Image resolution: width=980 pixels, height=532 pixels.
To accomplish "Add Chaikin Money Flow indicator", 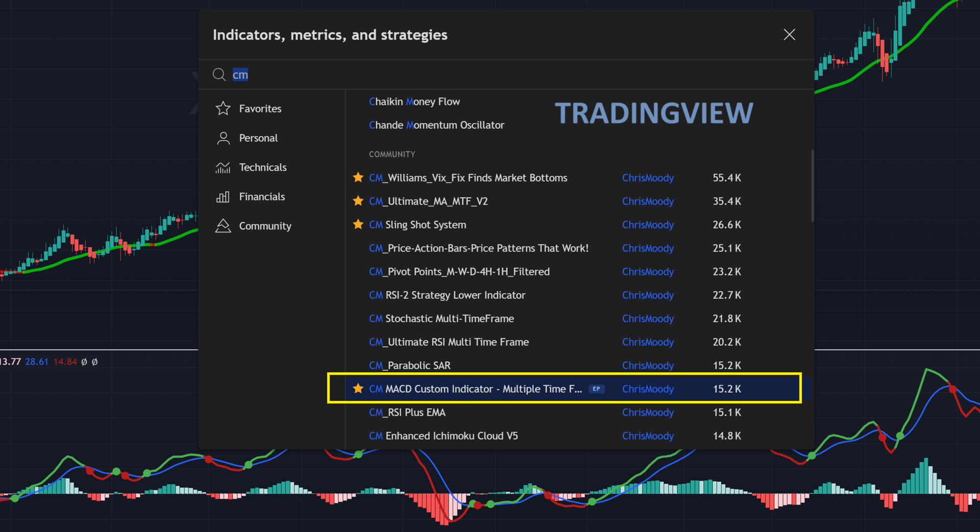I will [414, 102].
